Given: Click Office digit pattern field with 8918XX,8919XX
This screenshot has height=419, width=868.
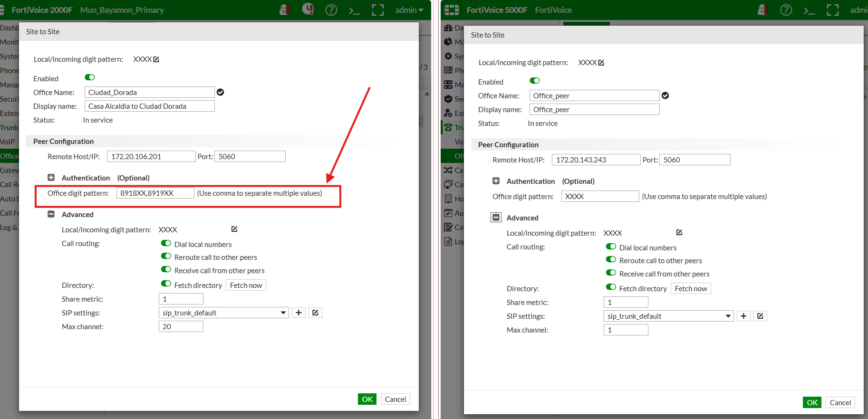Looking at the screenshot, I should 155,193.
